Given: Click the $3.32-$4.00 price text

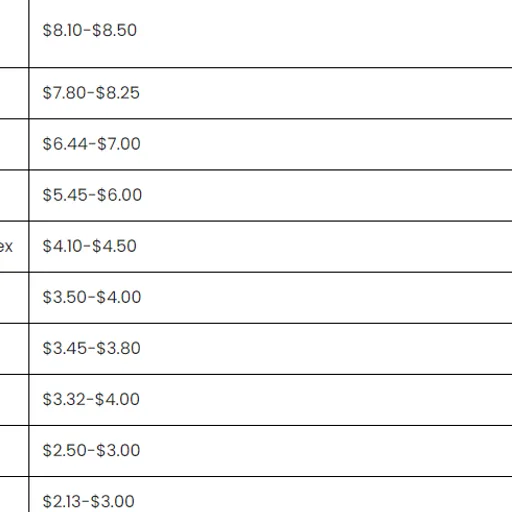Looking at the screenshot, I should (91, 399).
